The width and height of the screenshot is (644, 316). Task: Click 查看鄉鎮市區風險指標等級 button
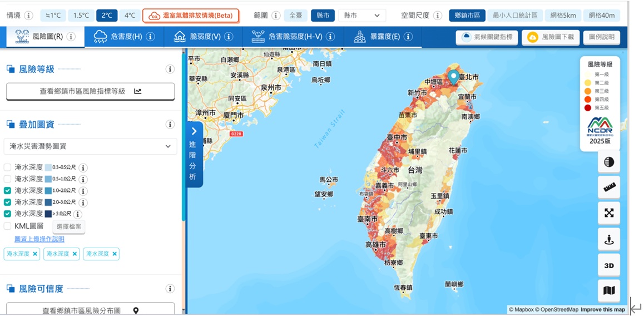90,91
